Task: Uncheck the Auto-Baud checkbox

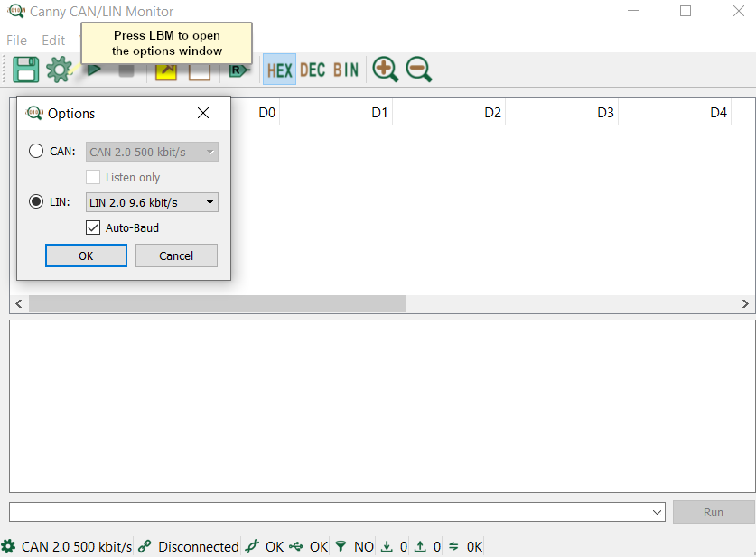Action: coord(93,227)
